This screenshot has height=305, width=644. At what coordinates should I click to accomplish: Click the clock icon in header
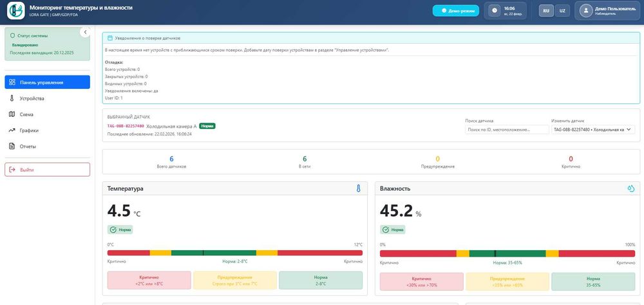pyautogui.click(x=495, y=11)
